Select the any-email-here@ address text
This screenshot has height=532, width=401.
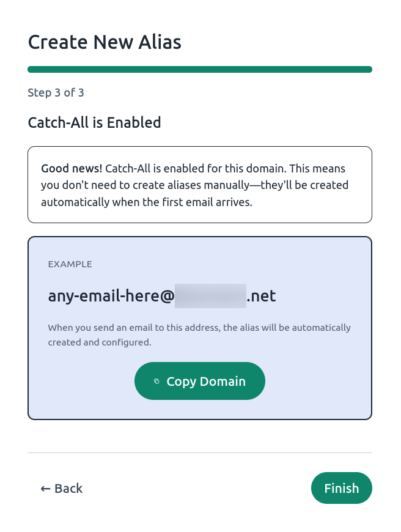[111, 296]
